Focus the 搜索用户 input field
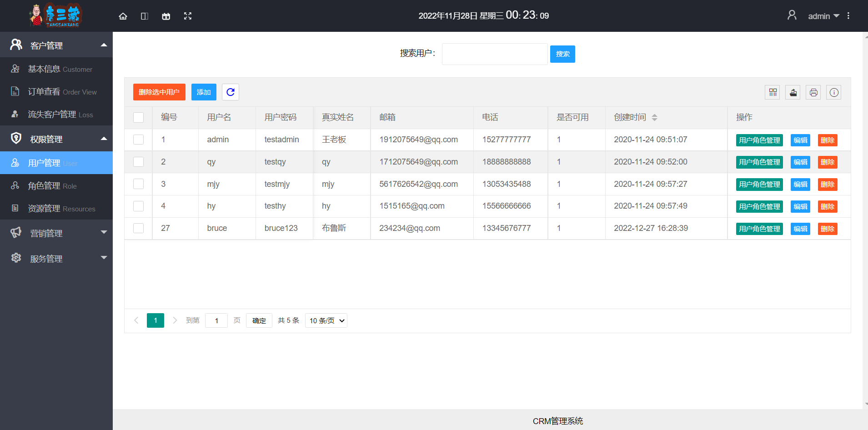 tap(495, 54)
